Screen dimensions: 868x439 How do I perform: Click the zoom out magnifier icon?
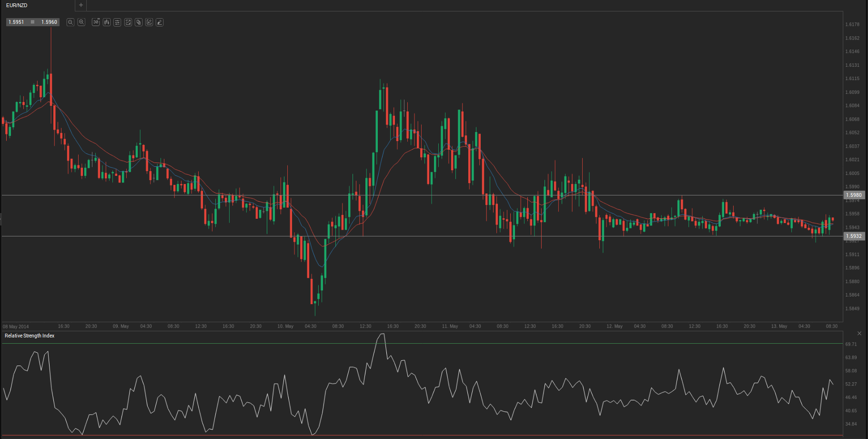[71, 22]
